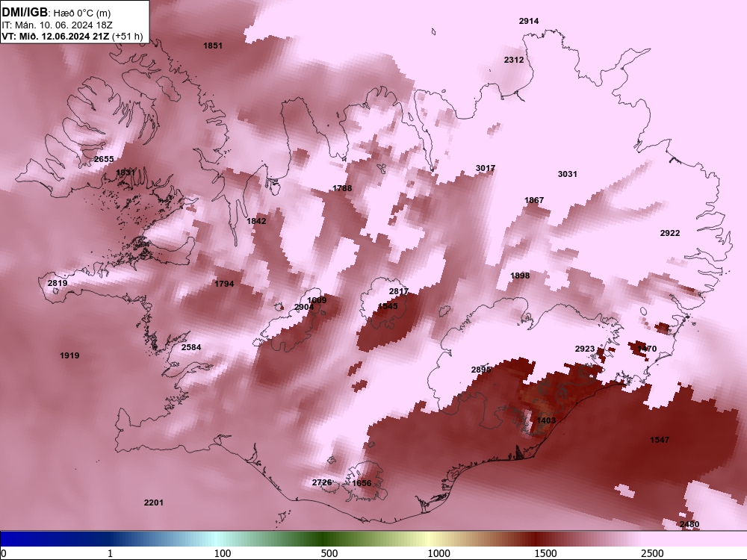Click the value 2201 over the ocean
Viewport: 747px width, 560px height.
153,503
